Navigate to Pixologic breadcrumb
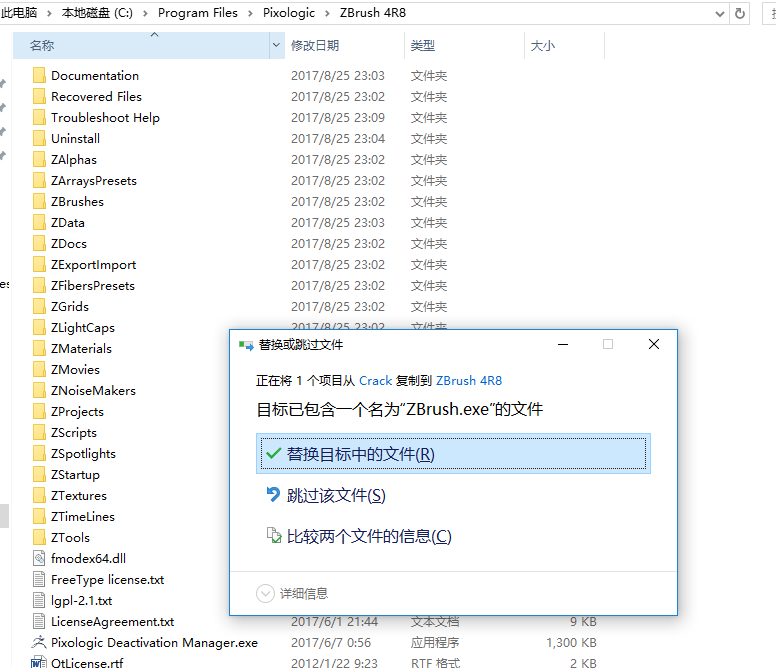Screen dimensions: 776x668 (x=289, y=13)
